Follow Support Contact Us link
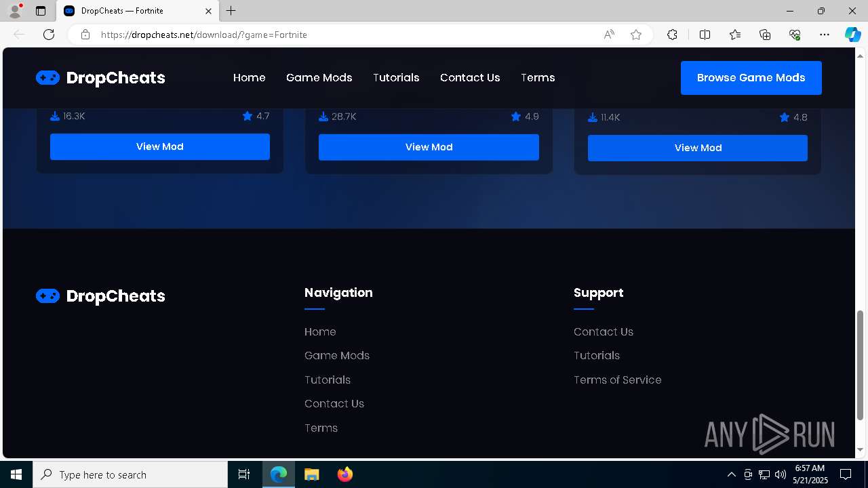 [604, 331]
